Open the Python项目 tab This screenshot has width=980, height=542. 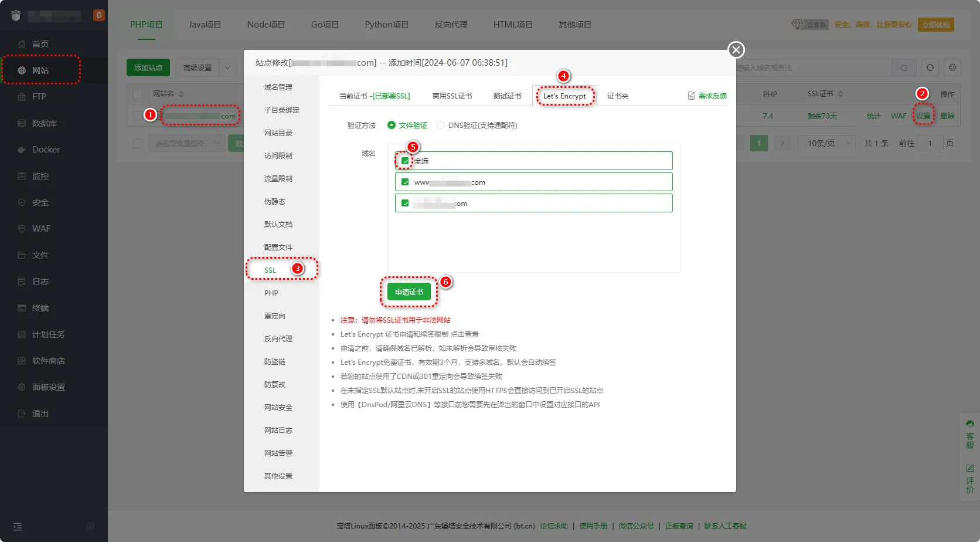(x=386, y=25)
